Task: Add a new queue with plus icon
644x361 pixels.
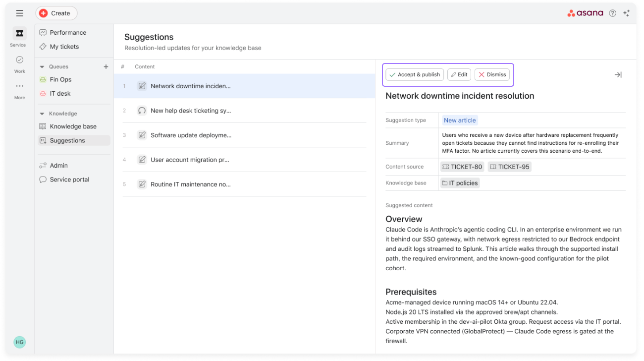Action: 106,66
